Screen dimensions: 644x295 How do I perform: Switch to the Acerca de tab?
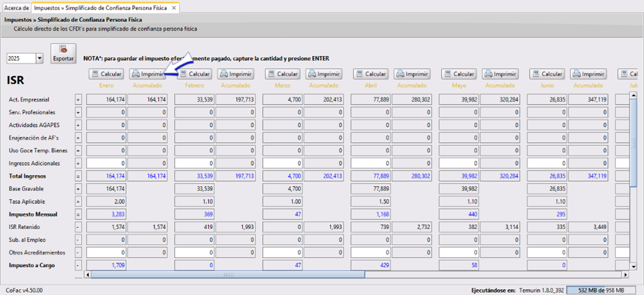17,8
